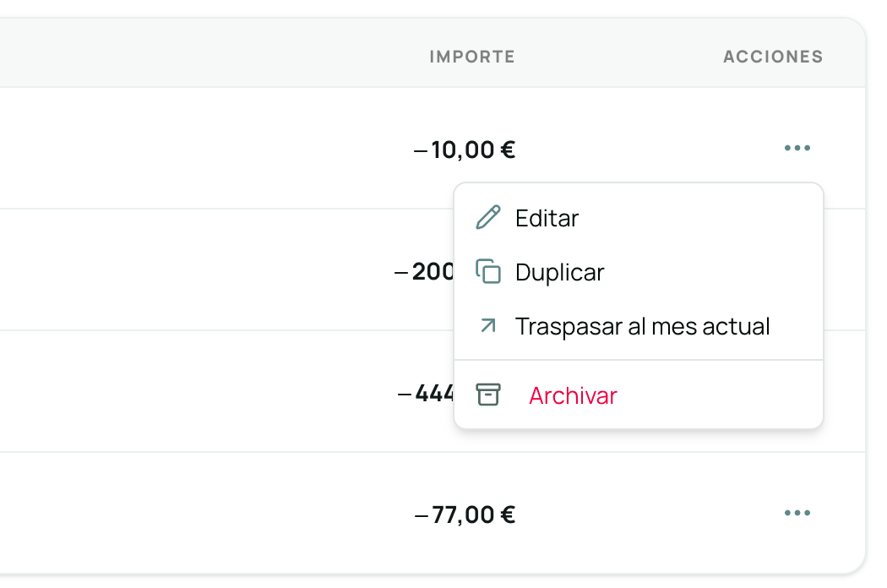Select Editar from the context menu
Viewport: 887px width, 588px height.
(546, 217)
